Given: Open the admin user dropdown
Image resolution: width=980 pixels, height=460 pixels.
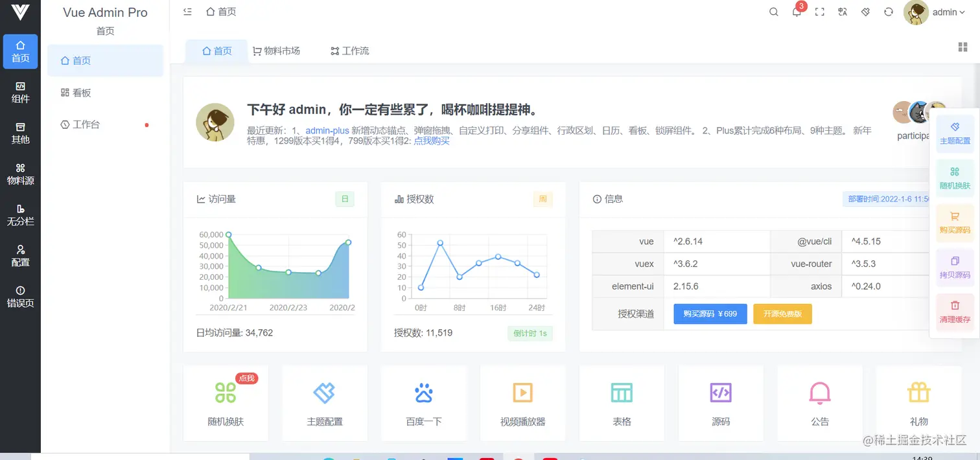Looking at the screenshot, I should tap(948, 12).
